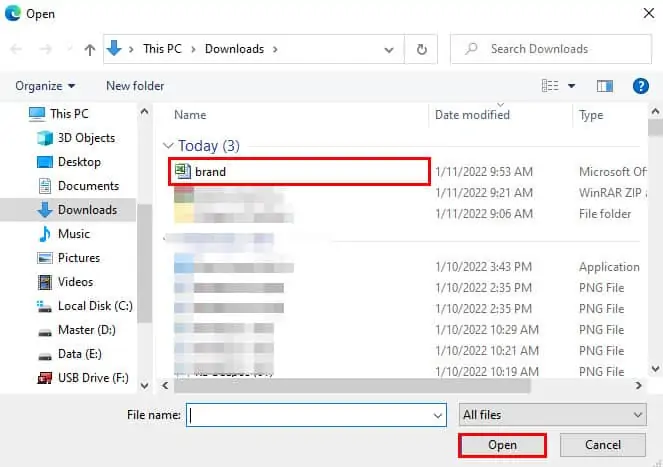Select the 3D Objects folder icon
The image size is (663, 467).
point(46,138)
